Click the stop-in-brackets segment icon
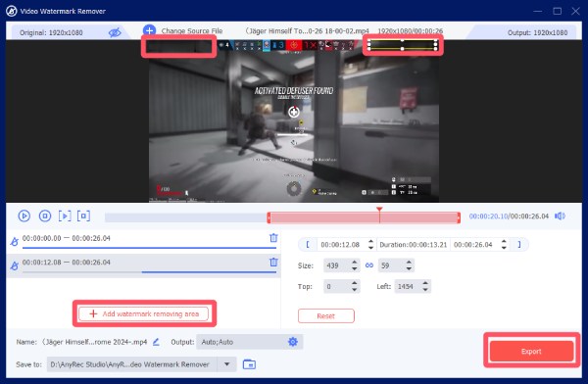Screen dimensions: 588x384 point(83,216)
